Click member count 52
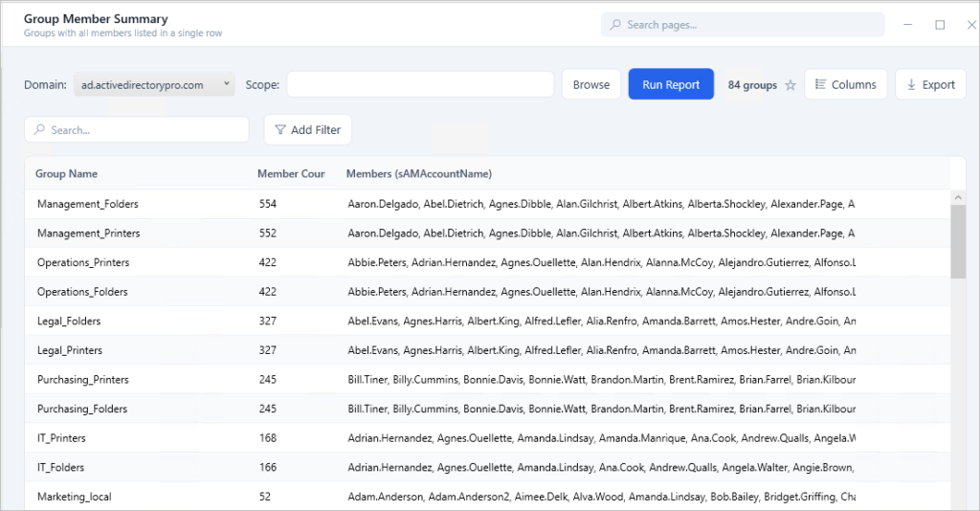 pos(265,497)
